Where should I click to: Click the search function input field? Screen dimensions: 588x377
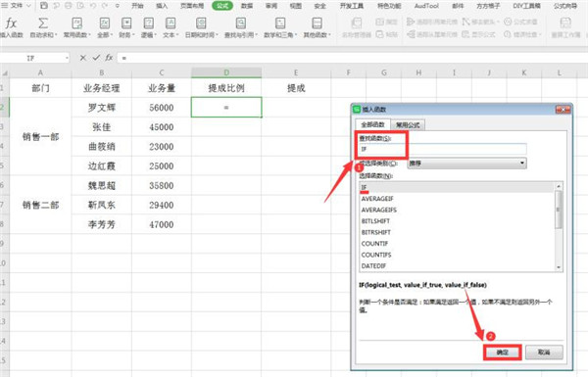point(443,149)
